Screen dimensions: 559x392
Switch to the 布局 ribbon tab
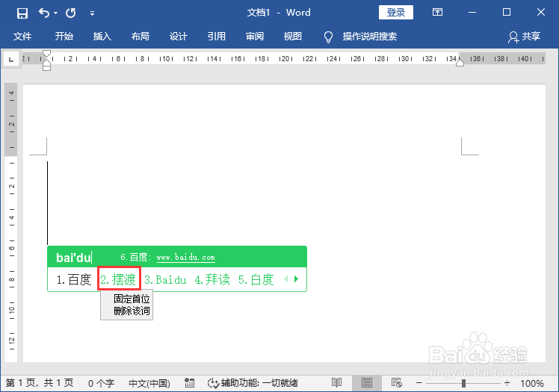(x=140, y=37)
